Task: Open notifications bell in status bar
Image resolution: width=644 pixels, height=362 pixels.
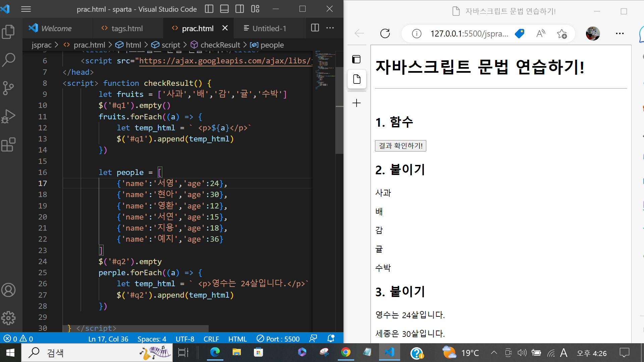Action: [331, 339]
